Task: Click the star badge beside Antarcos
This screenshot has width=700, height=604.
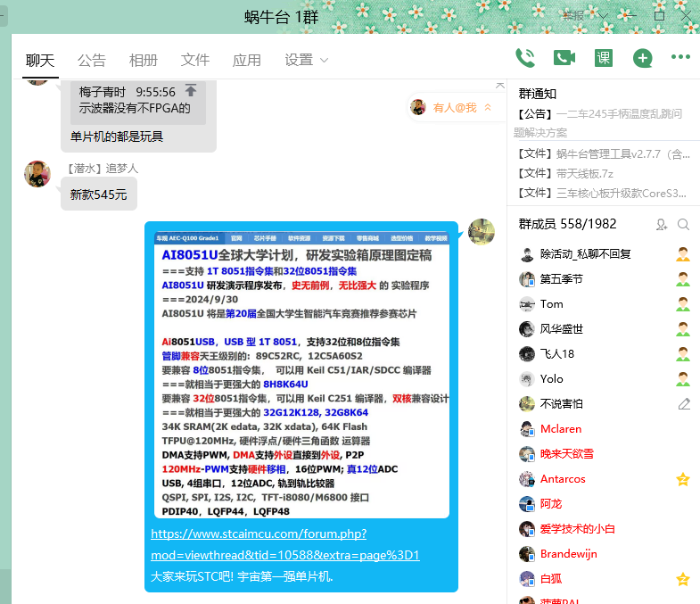Action: pyautogui.click(x=682, y=479)
